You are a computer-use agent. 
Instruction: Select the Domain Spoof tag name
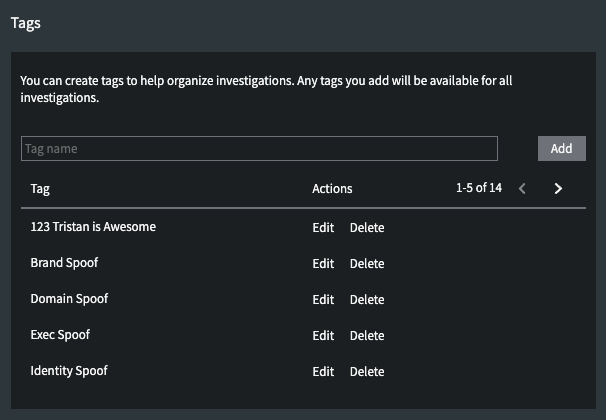69,299
